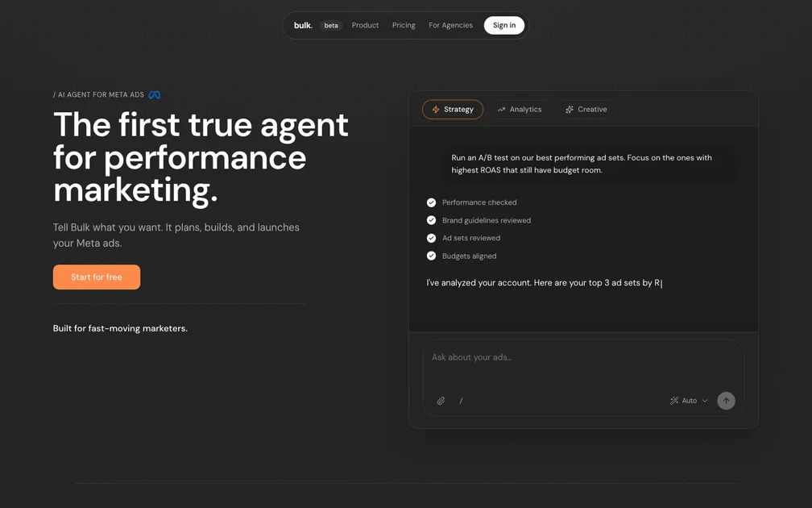Click the Ad sets reviewed checkmark
The height and width of the screenshot is (508, 812).
(x=431, y=238)
